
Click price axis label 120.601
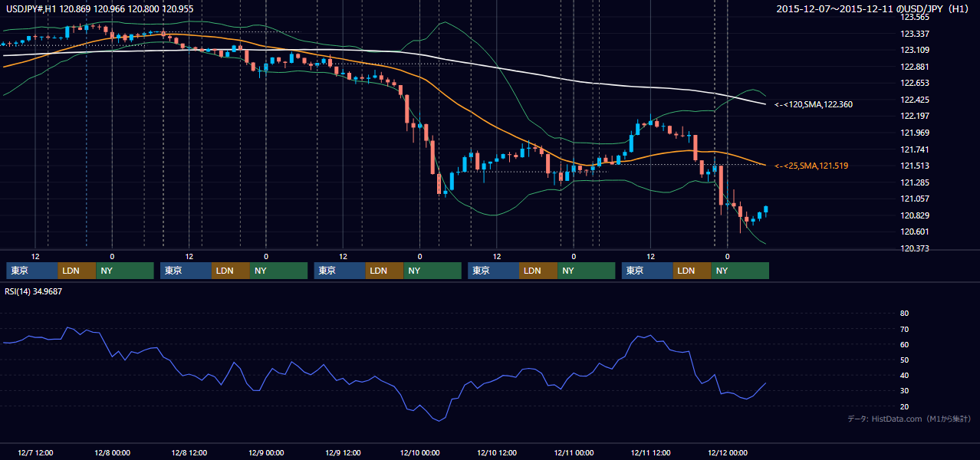[915, 232]
